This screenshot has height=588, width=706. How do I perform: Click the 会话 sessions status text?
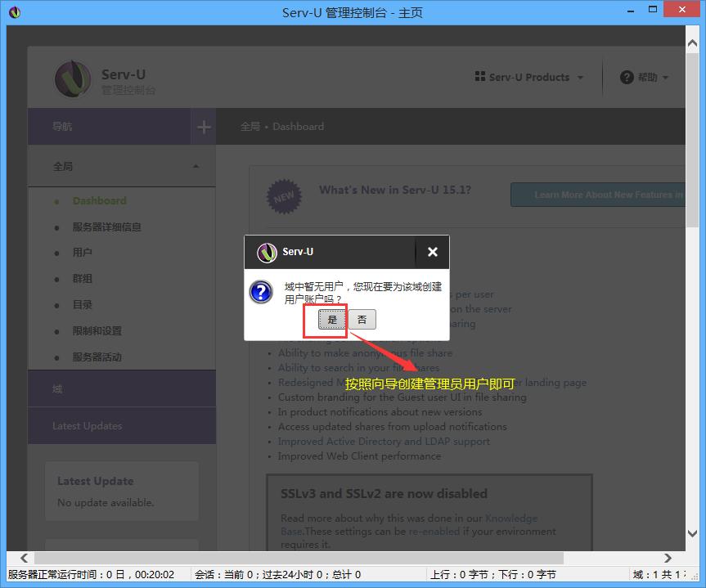click(278, 574)
